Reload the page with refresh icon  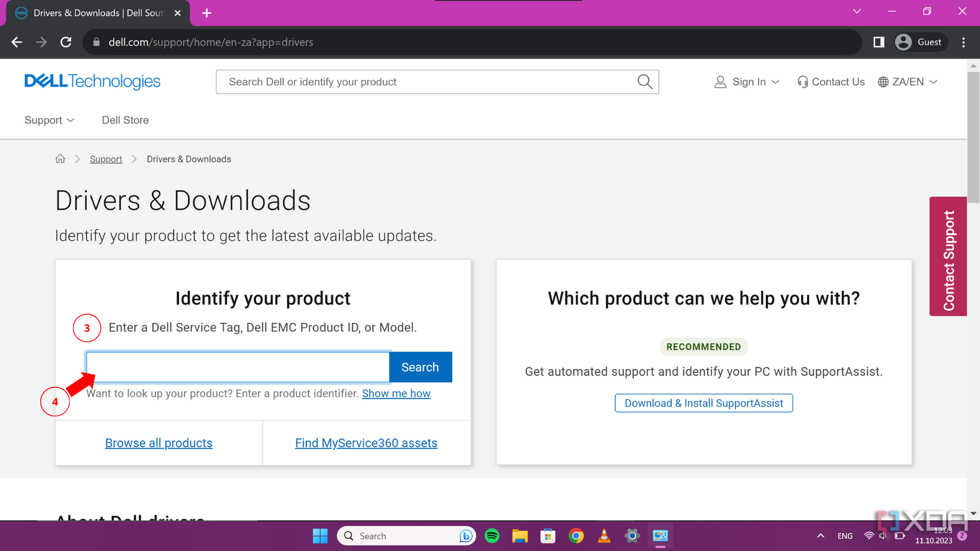[66, 42]
